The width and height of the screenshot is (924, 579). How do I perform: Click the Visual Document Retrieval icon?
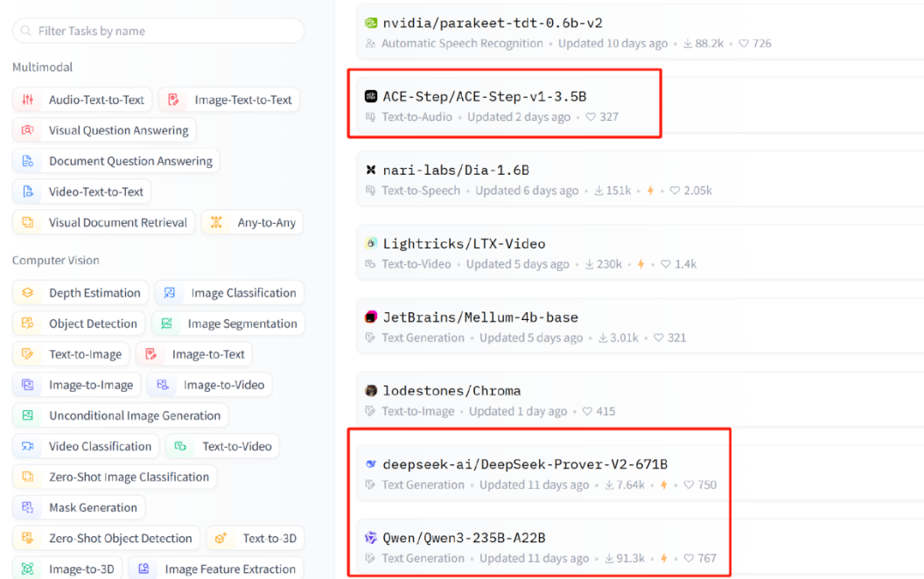point(28,222)
